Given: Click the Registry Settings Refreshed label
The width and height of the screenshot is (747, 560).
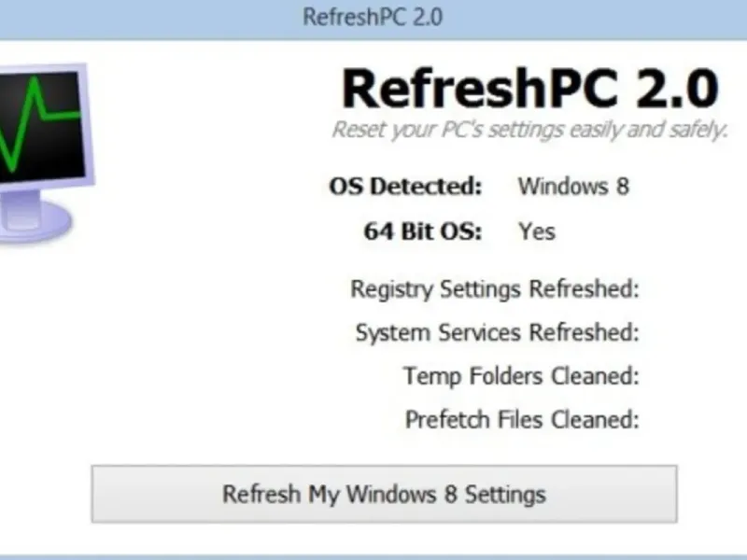Looking at the screenshot, I should (495, 288).
